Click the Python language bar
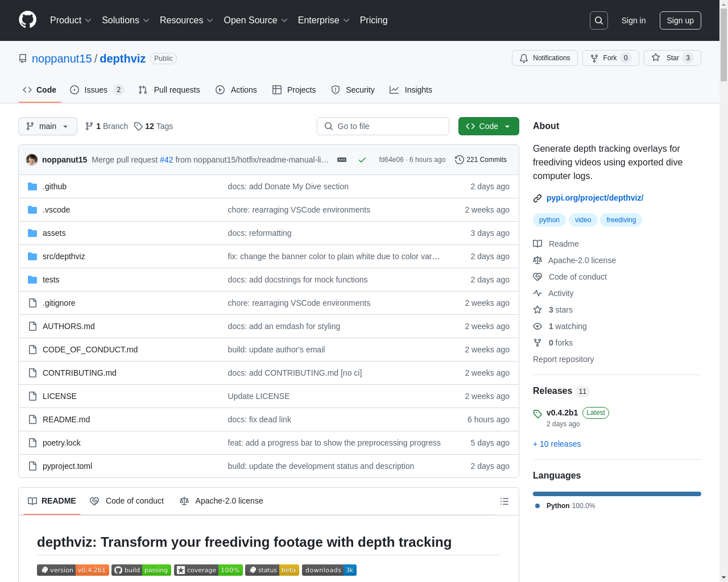This screenshot has width=728, height=582. click(x=617, y=494)
